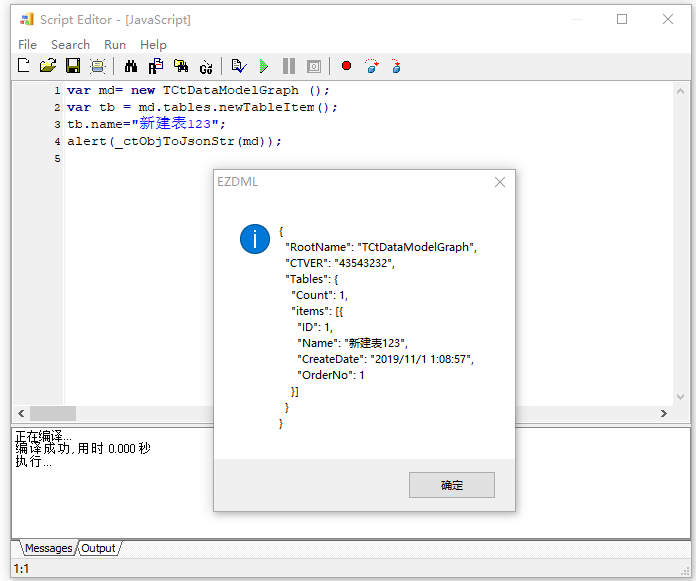
Task: Click the Go to line icon
Action: coord(206,66)
